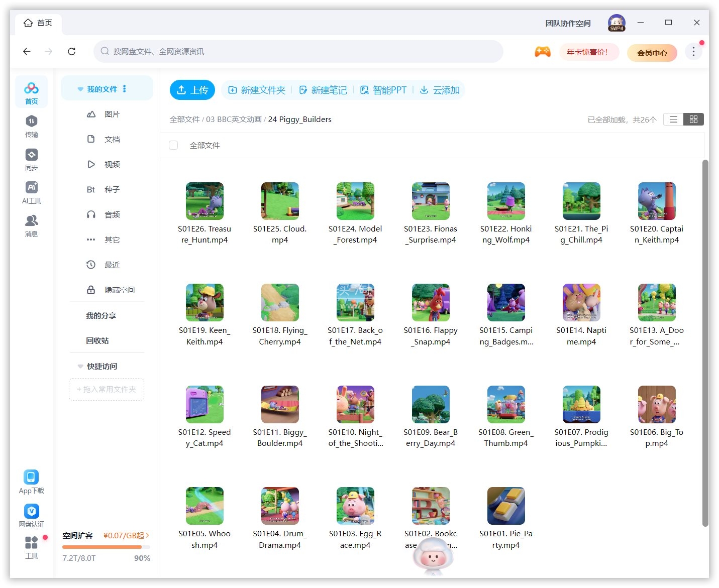Select S01E24. Model_Forest.mp4 thumbnail
Viewport: 719px width, 588px height.
point(355,201)
